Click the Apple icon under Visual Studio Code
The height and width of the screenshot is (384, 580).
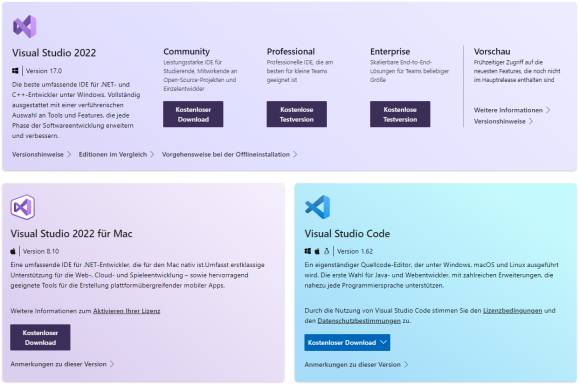[x=317, y=251]
